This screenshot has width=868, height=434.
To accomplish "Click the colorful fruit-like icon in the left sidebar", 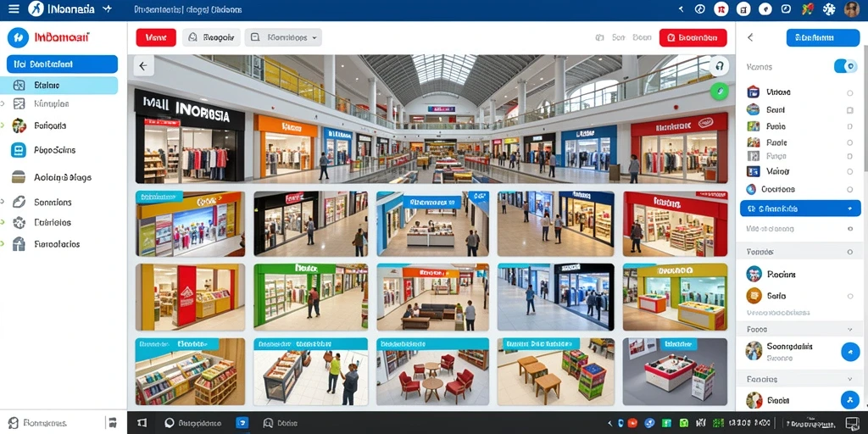I will point(19,125).
